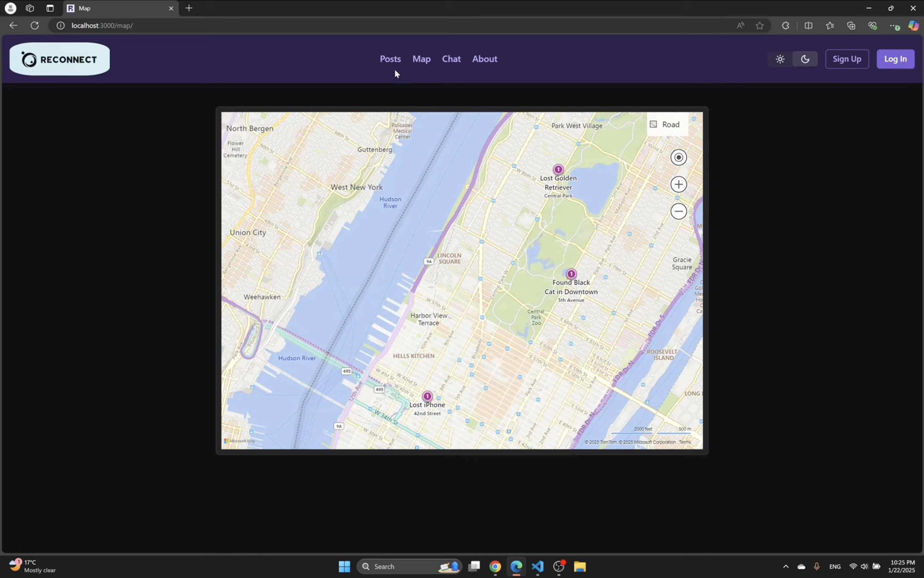
Task: Open the Road map style selector
Action: tap(667, 124)
